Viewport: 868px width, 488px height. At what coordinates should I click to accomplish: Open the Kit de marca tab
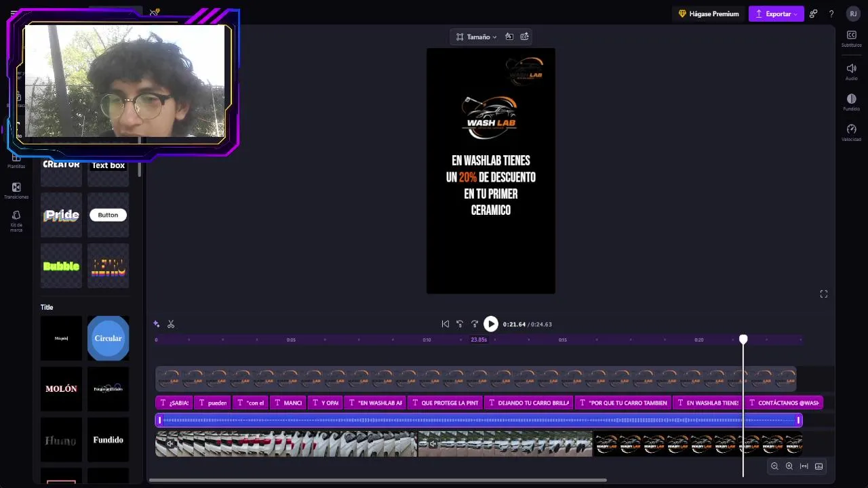click(x=16, y=221)
